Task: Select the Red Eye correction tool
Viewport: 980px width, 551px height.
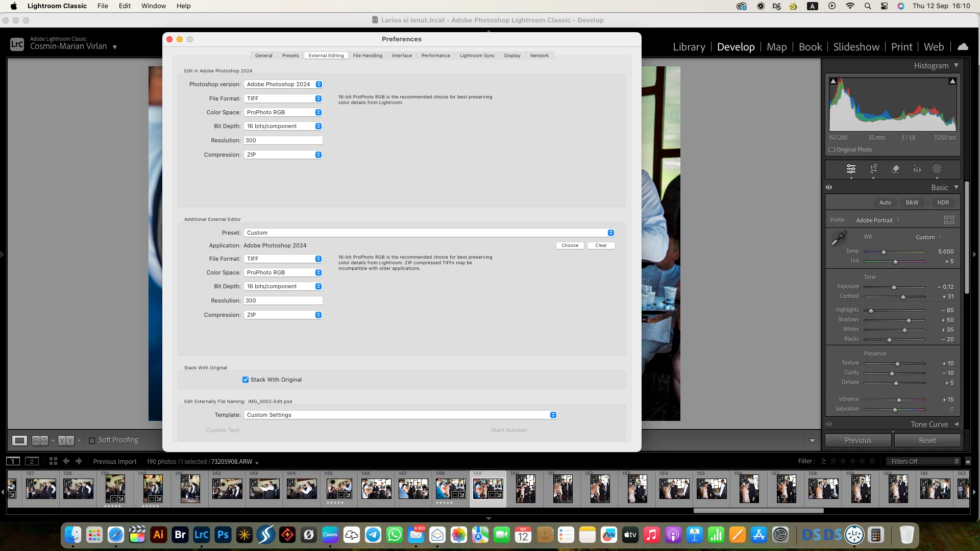Action: tap(917, 169)
